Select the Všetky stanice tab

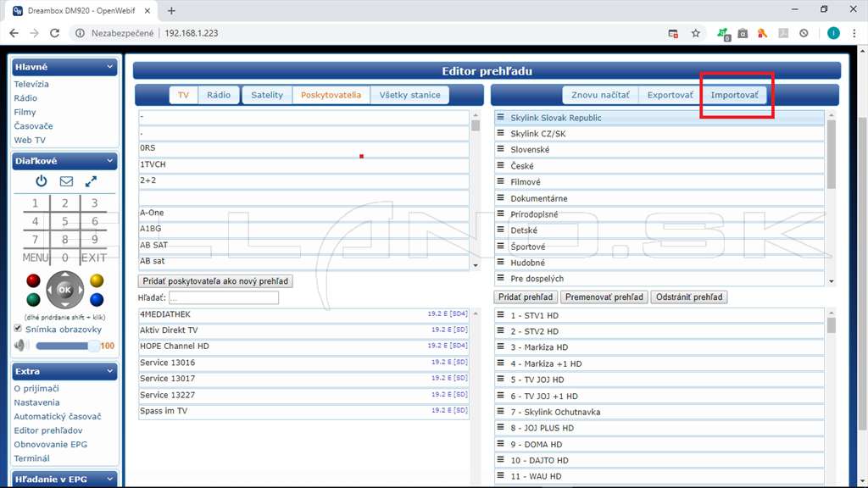click(x=409, y=95)
